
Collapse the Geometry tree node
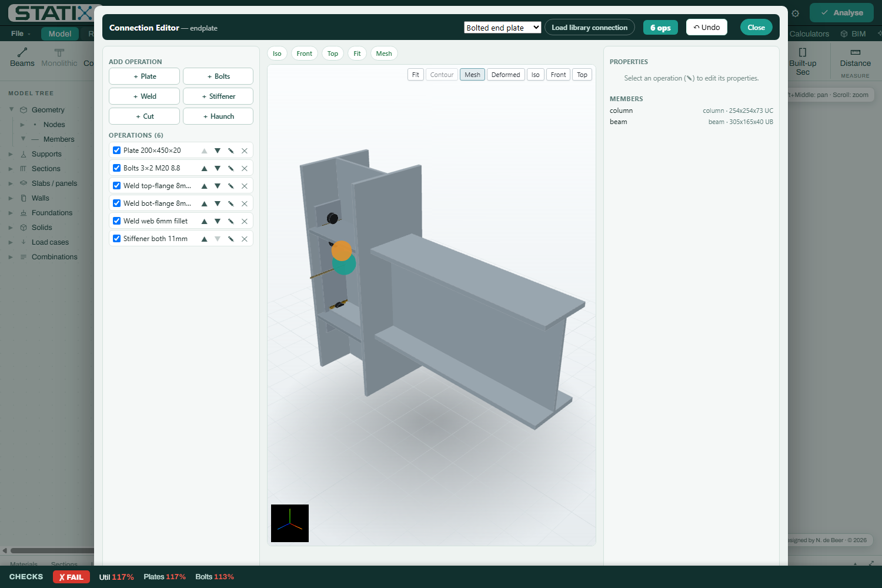point(11,109)
